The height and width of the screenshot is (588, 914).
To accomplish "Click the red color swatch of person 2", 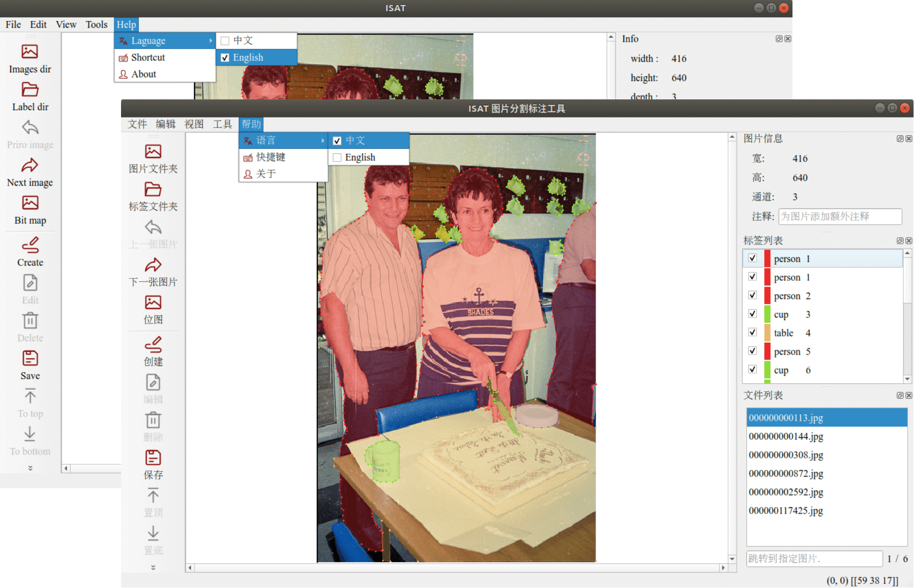I will pos(767,296).
